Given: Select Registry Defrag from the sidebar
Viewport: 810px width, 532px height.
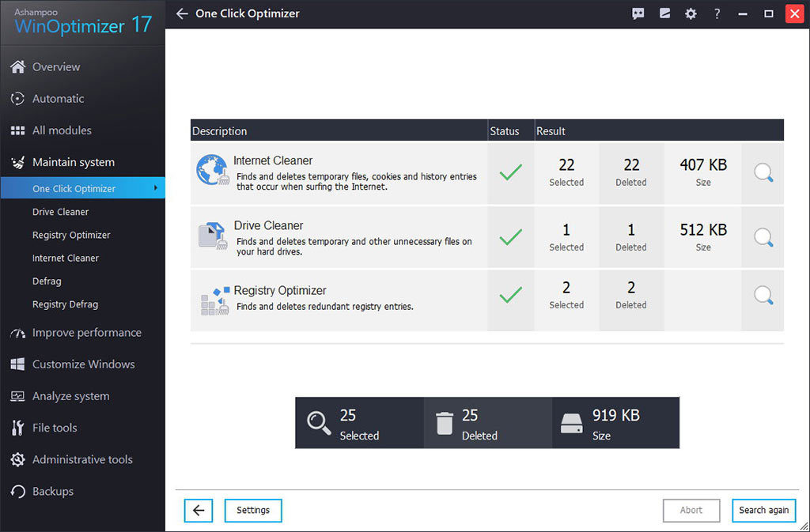Looking at the screenshot, I should point(65,304).
